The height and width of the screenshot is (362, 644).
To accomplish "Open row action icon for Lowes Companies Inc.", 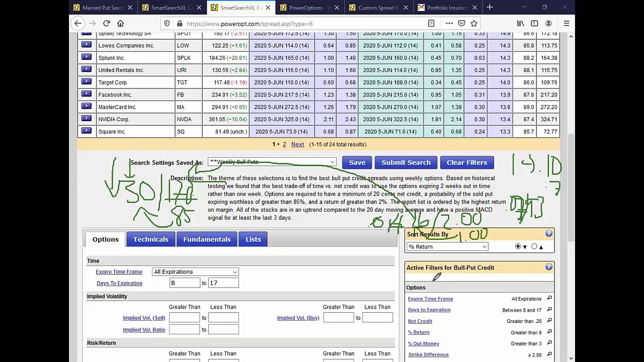I will click(86, 45).
